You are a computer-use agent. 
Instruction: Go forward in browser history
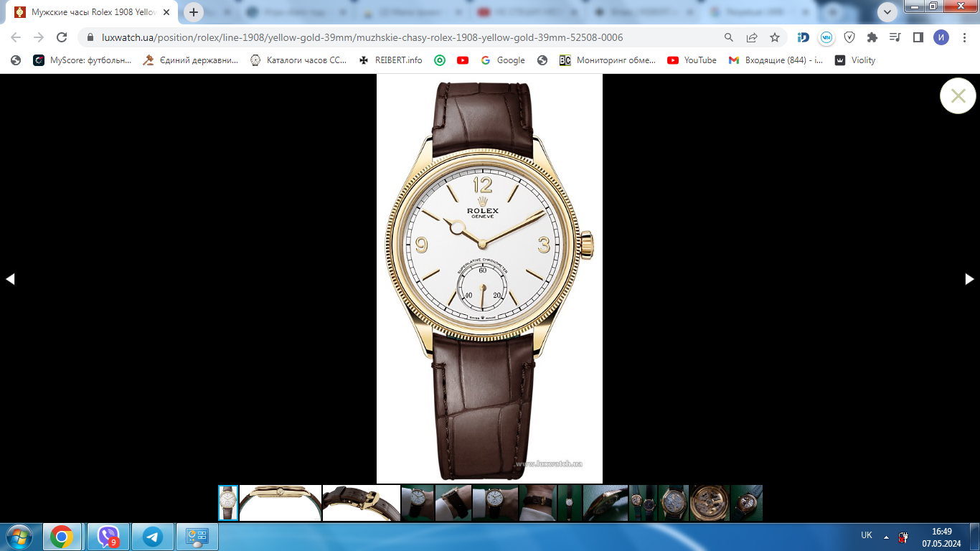pos(39,37)
